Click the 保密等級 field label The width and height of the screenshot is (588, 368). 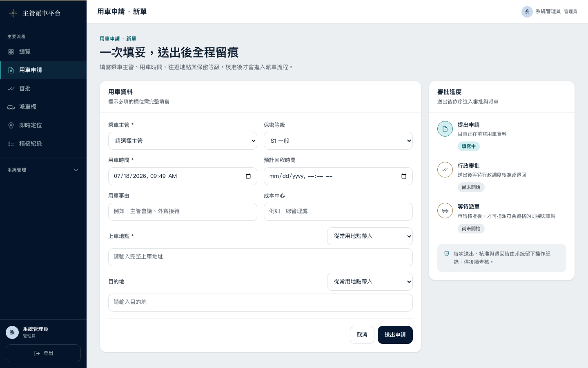(274, 125)
